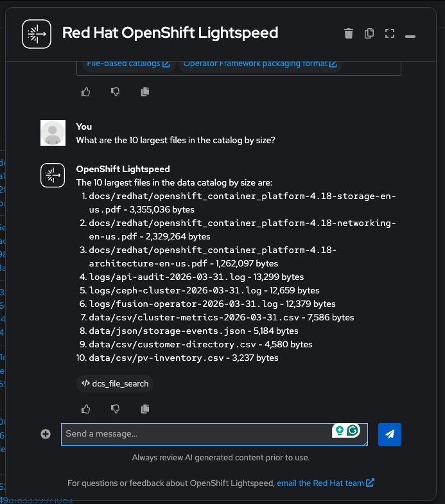Click the Red Hat OpenShift Lightspeed logo
The image size is (445, 504).
[37, 34]
